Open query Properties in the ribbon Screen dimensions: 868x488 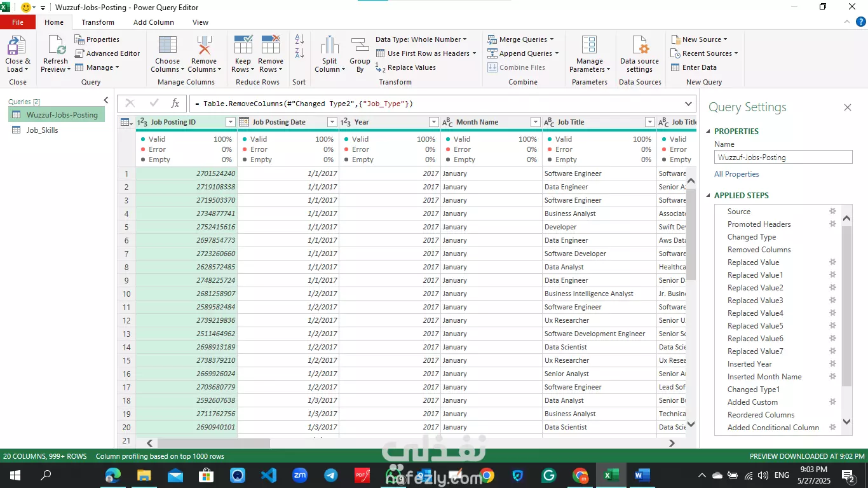(97, 39)
